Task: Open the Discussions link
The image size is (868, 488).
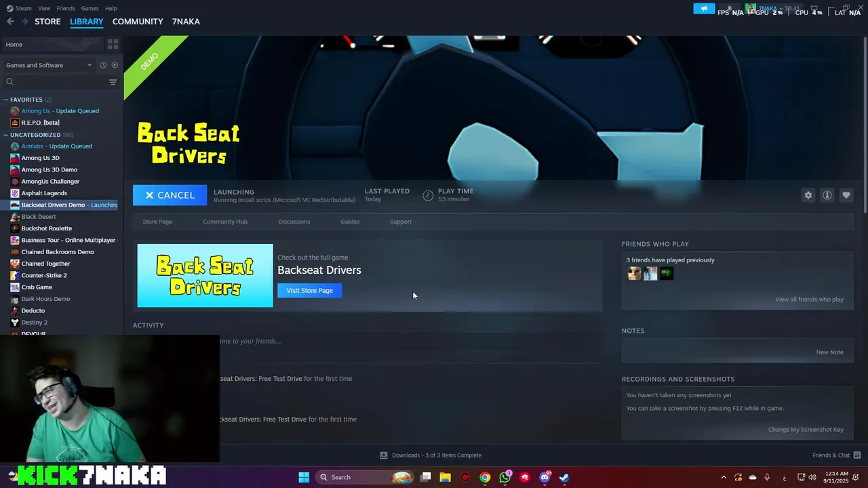Action: point(294,222)
